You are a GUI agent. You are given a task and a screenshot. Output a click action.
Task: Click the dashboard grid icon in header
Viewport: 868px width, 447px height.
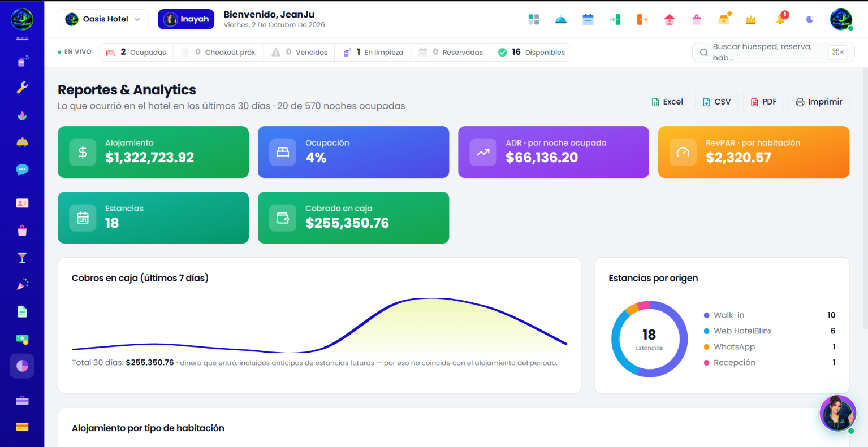point(534,19)
